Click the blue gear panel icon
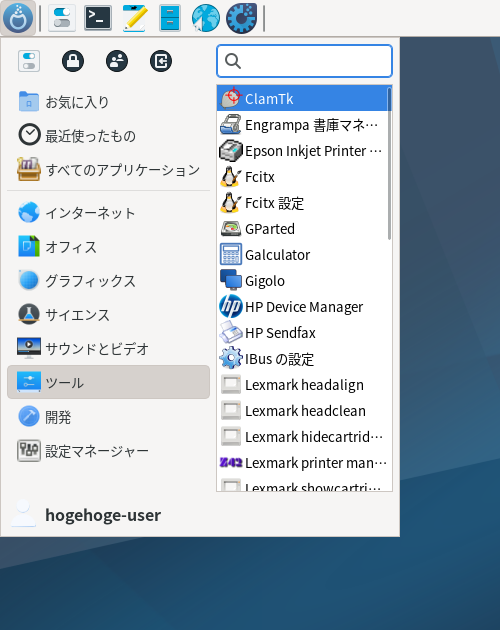500x630 pixels. [x=241, y=18]
